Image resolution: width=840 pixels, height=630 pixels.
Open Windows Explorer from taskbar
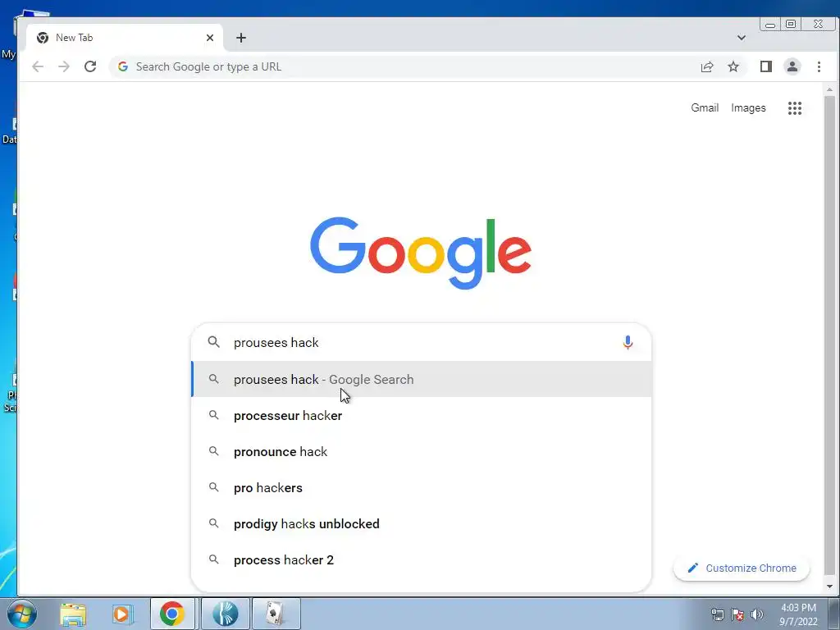point(73,614)
